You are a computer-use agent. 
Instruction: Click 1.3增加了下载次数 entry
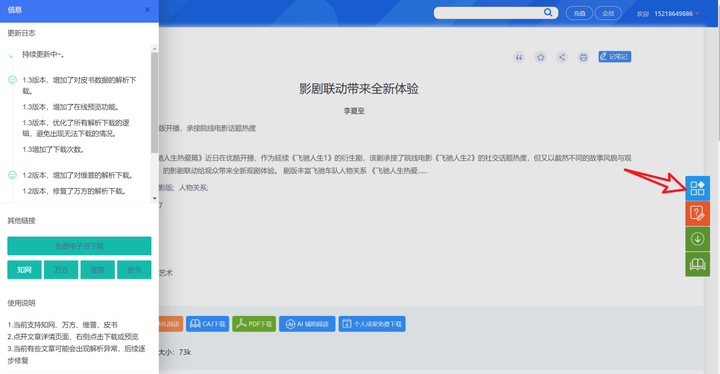[53, 150]
